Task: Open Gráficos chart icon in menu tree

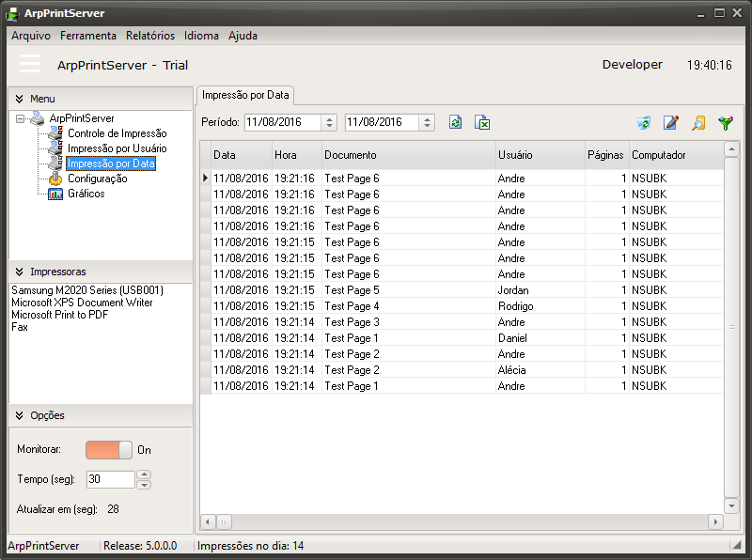Action: (x=55, y=194)
